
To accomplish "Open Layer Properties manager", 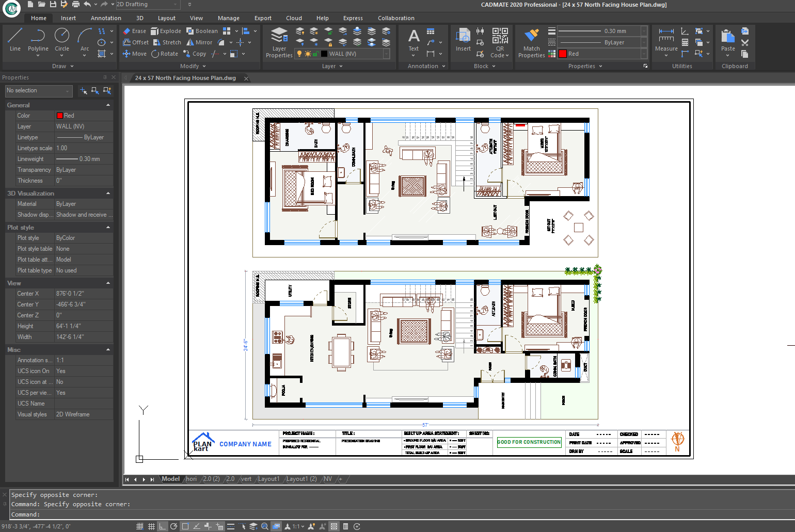I will pos(279,42).
